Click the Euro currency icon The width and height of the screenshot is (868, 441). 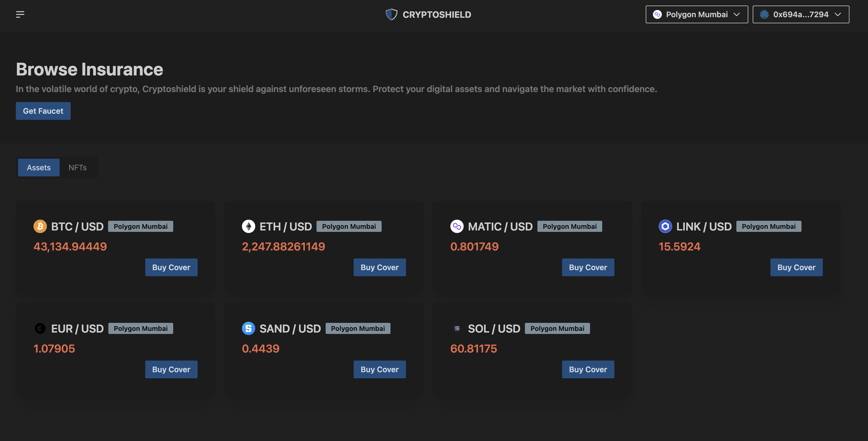click(x=40, y=328)
